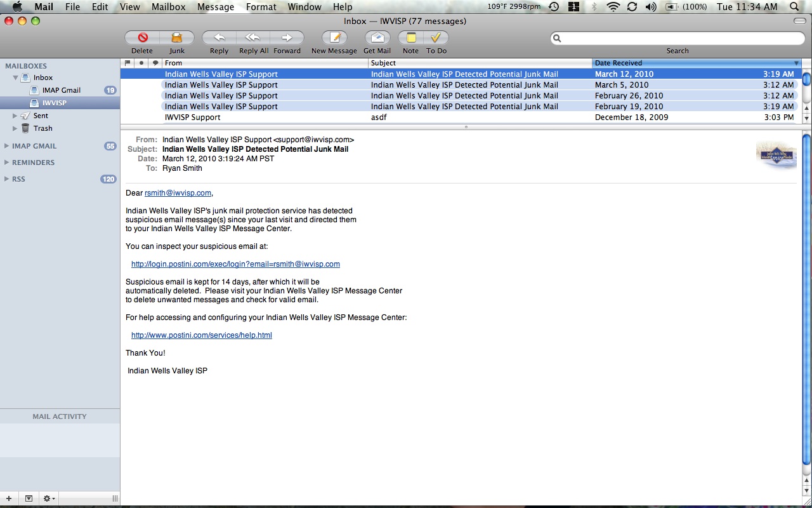The width and height of the screenshot is (812, 508).
Task: Click the search magnifier icon
Action: (557, 38)
